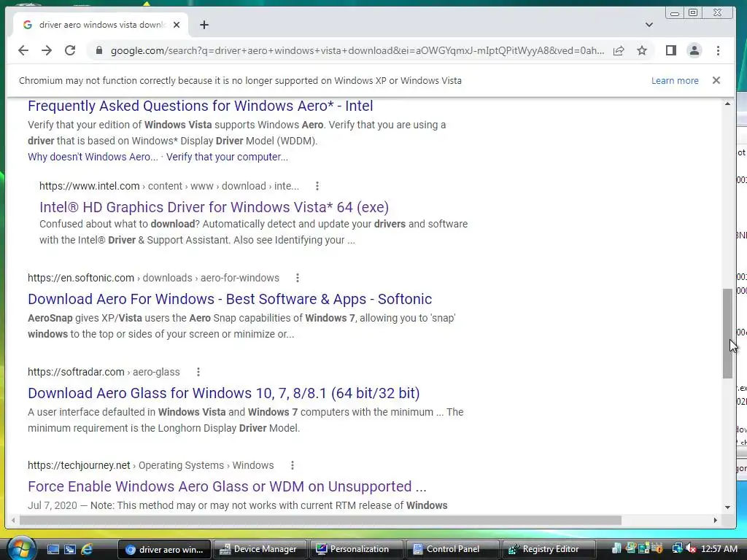This screenshot has width=747, height=560.
Task: Open Why doesn't Windows Aero sublink
Action: pos(93,157)
